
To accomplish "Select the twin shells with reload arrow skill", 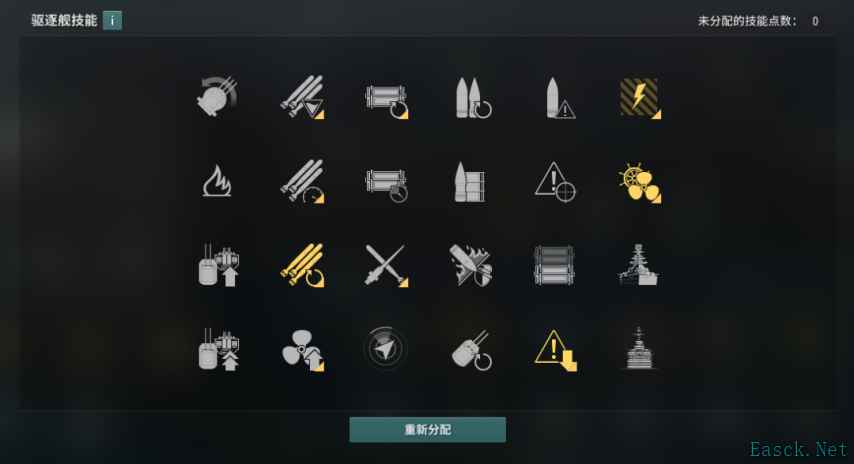I will (472, 97).
